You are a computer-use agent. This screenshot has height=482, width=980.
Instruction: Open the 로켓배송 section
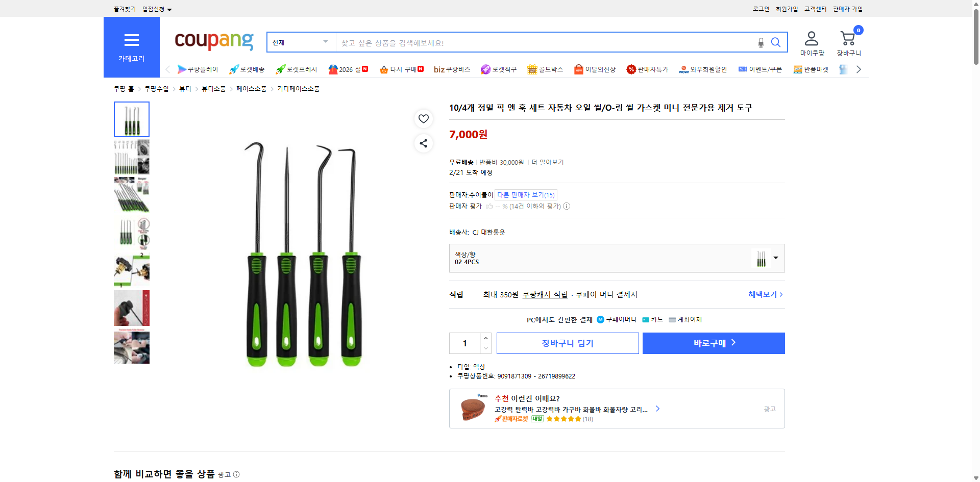click(x=247, y=69)
